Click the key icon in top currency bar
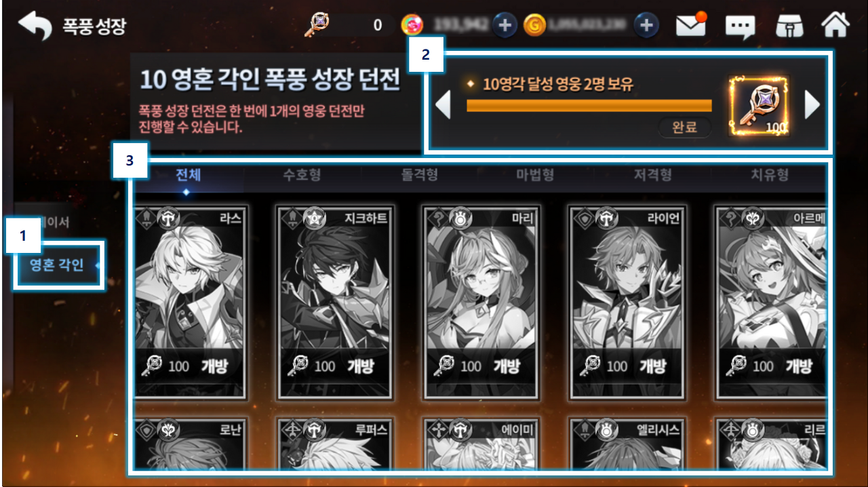This screenshot has height=487, width=868. tap(317, 25)
